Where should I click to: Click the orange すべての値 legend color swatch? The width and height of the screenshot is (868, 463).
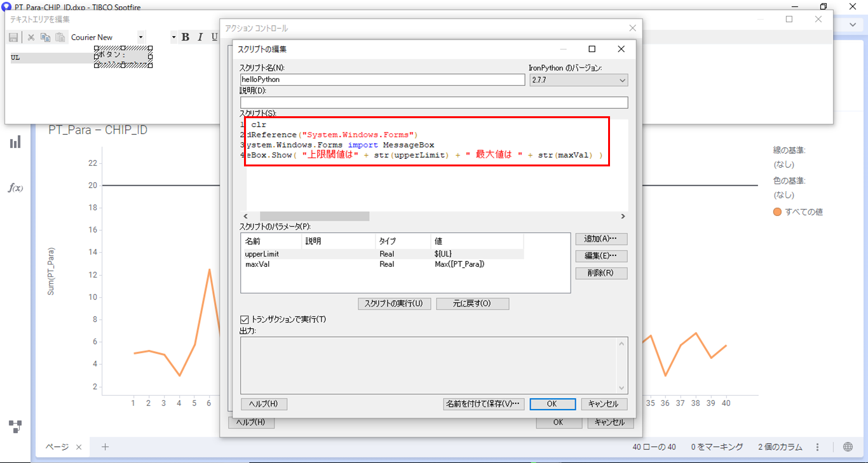tap(777, 212)
